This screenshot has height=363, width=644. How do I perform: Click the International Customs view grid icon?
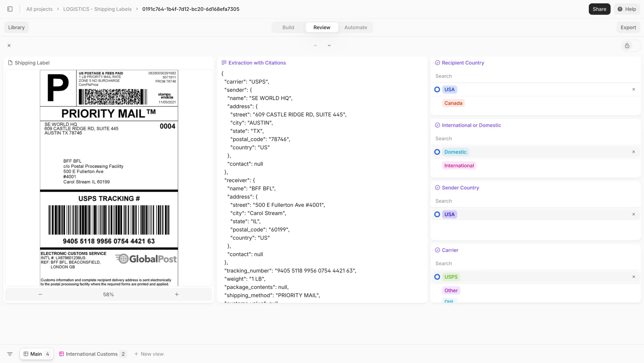click(x=61, y=354)
